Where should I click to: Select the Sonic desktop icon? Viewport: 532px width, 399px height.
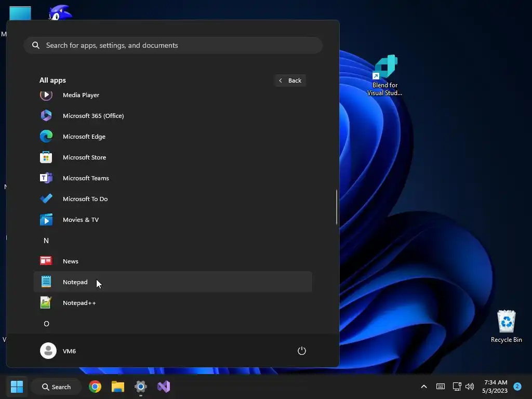point(60,12)
